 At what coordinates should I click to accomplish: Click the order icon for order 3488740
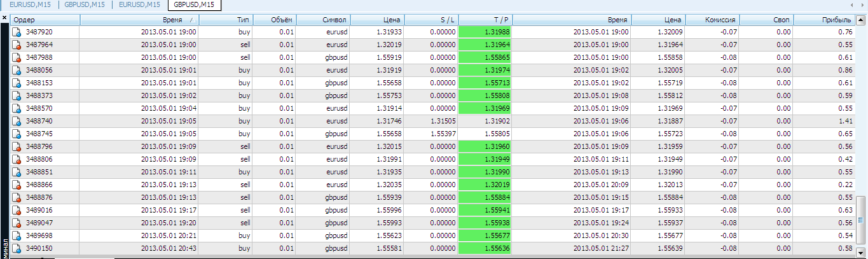pos(18,121)
